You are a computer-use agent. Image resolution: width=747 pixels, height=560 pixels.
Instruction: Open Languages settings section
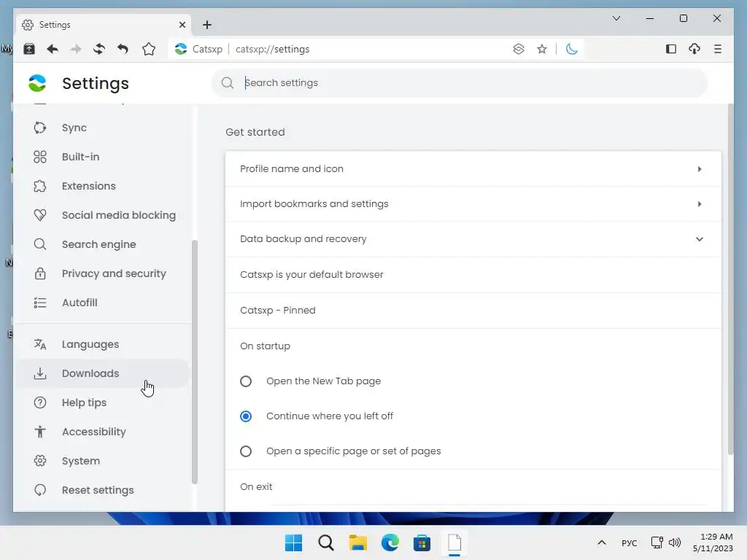click(x=103, y=344)
